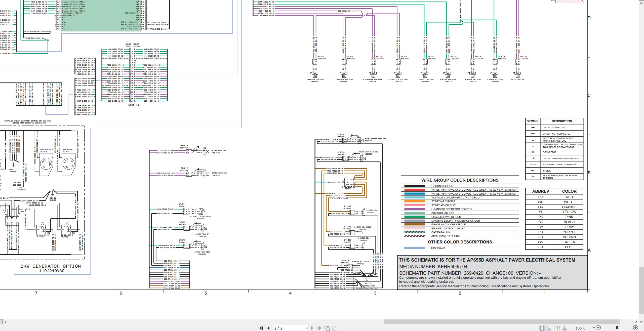Go to the first page

pyautogui.click(x=261, y=328)
